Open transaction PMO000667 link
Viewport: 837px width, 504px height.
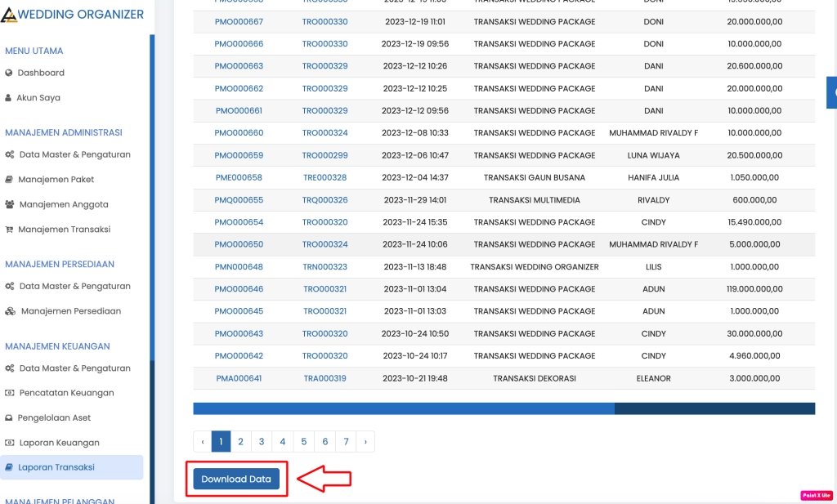click(238, 22)
